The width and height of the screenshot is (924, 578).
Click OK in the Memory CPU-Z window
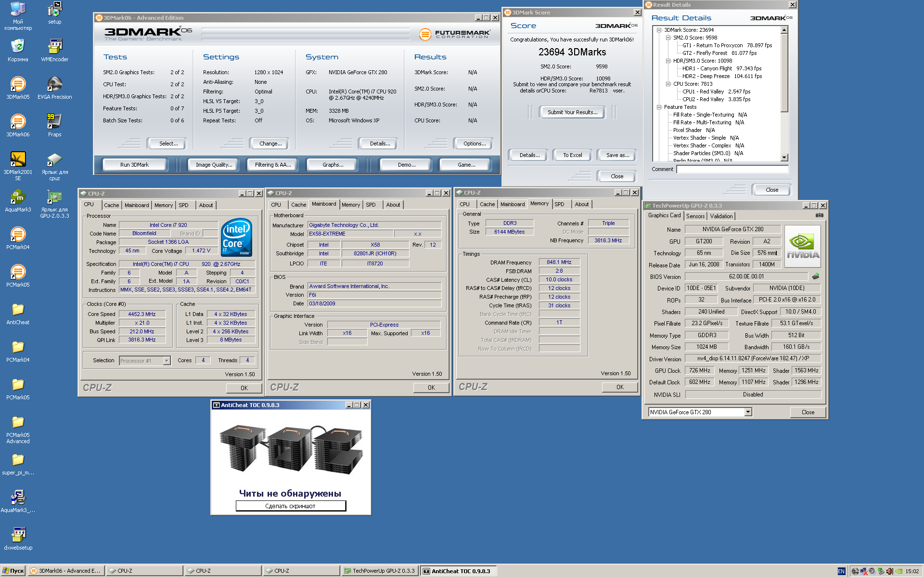620,387
